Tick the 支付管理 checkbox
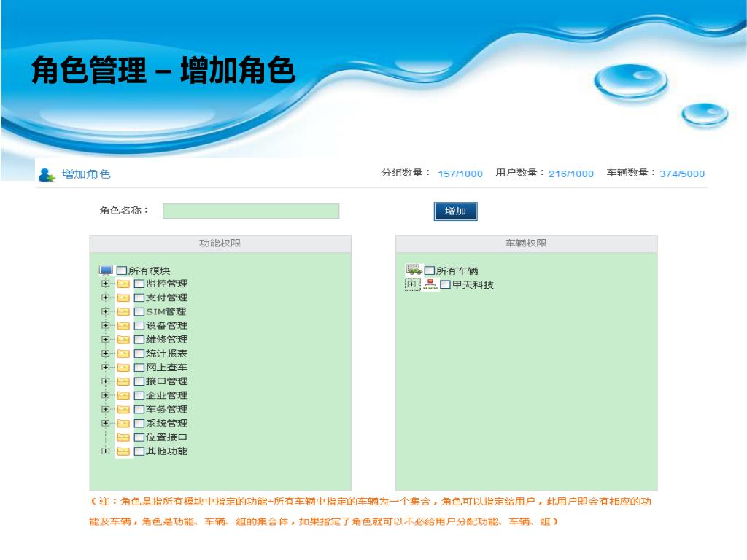 click(x=139, y=297)
